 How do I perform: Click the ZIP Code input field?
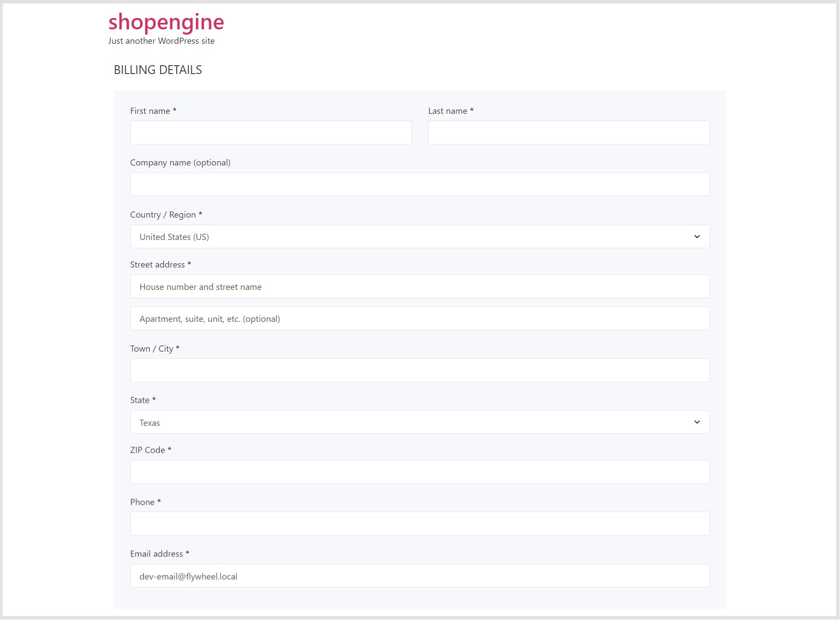(420, 472)
